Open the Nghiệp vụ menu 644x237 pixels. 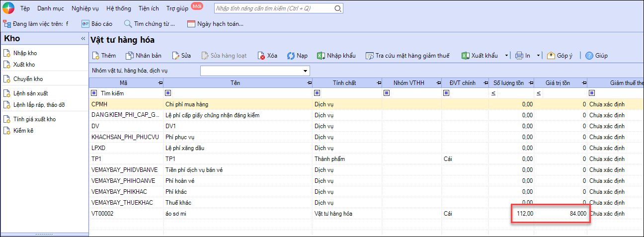[85, 8]
